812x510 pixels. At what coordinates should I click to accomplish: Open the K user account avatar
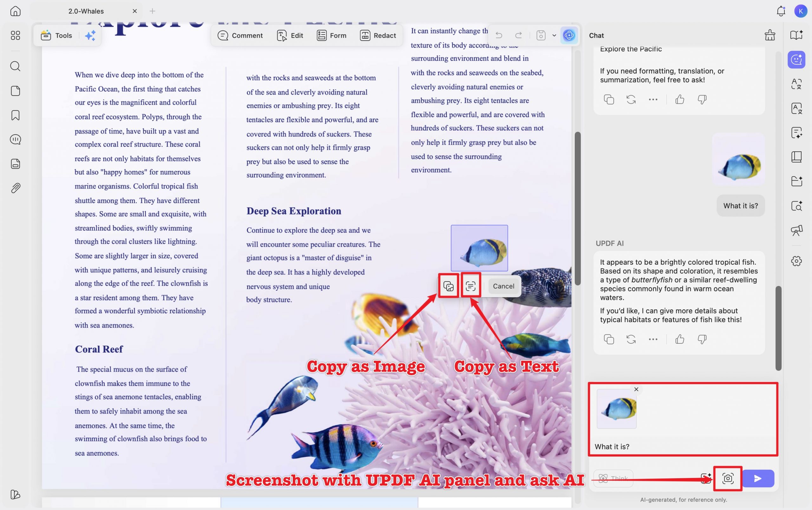pos(801,11)
